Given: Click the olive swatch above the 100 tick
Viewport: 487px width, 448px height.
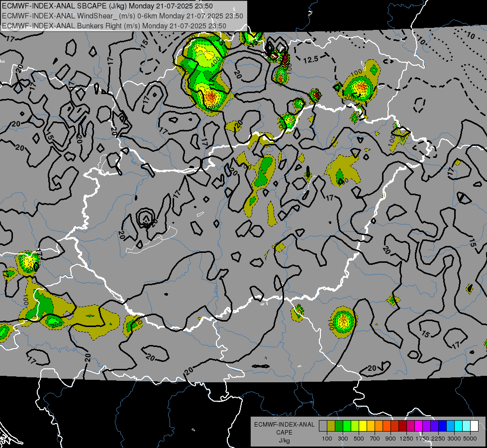Looking at the screenshot, I should (331, 426).
